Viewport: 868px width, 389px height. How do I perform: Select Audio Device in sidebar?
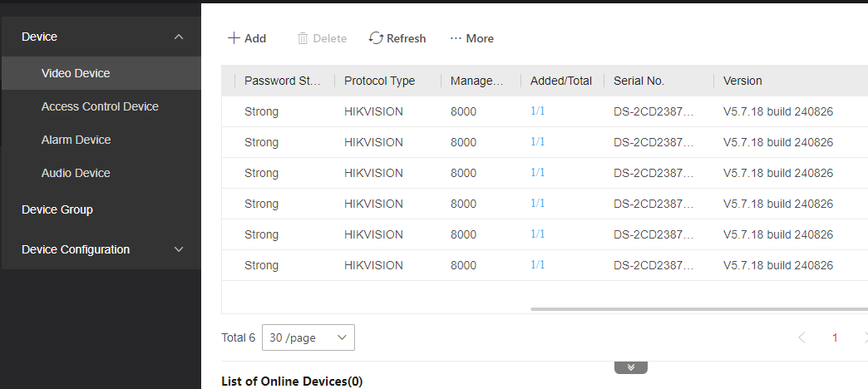[76, 173]
